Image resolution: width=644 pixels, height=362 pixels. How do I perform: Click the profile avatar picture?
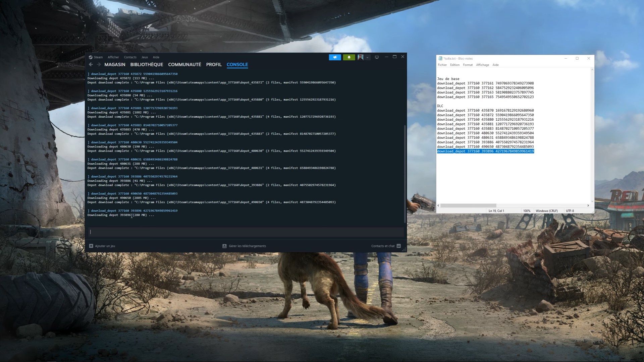pyautogui.click(x=361, y=57)
